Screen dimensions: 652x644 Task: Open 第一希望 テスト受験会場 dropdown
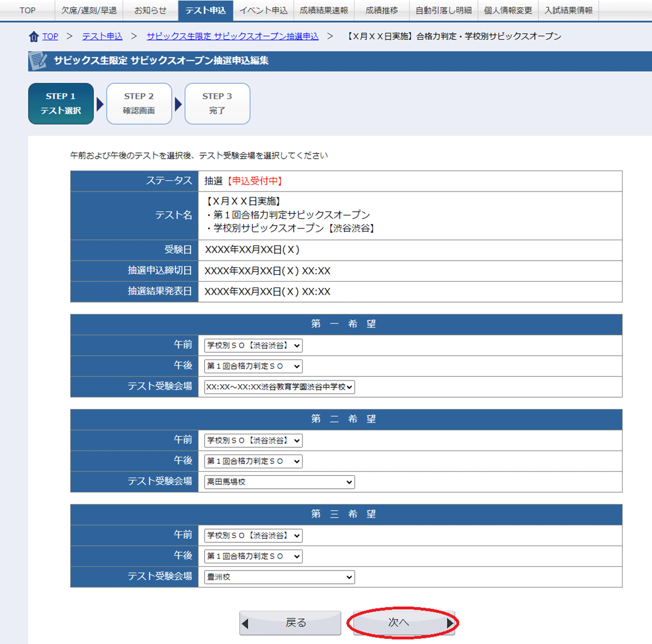click(x=279, y=387)
